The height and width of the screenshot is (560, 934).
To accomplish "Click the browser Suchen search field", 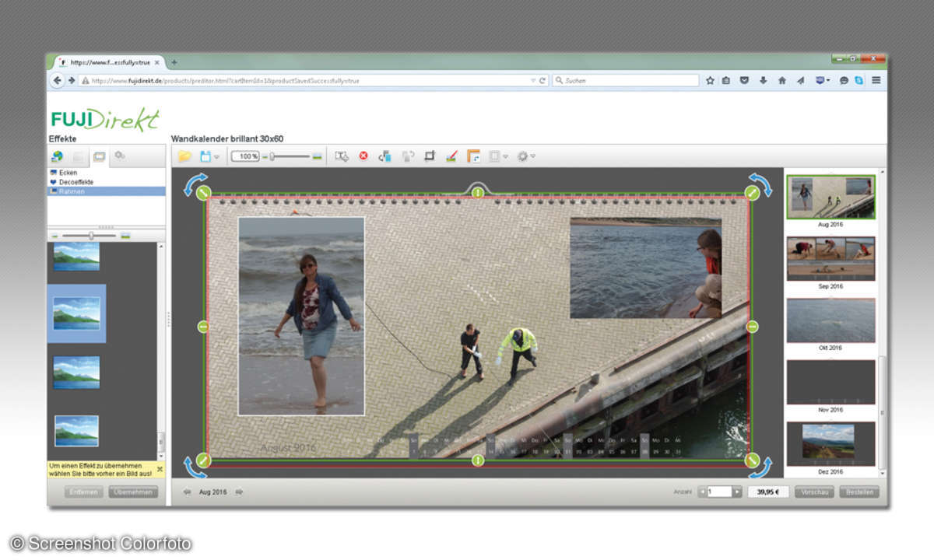I will [625, 80].
